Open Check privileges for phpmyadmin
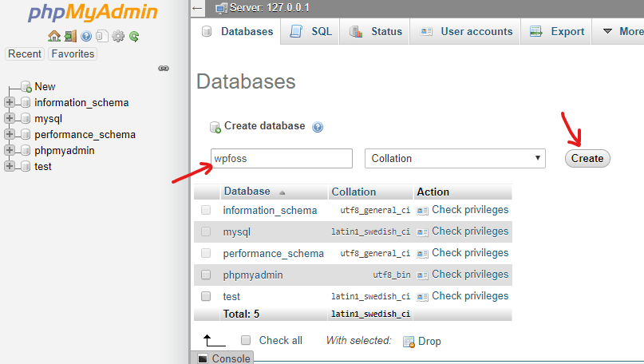This screenshot has height=364, width=644. [x=470, y=275]
